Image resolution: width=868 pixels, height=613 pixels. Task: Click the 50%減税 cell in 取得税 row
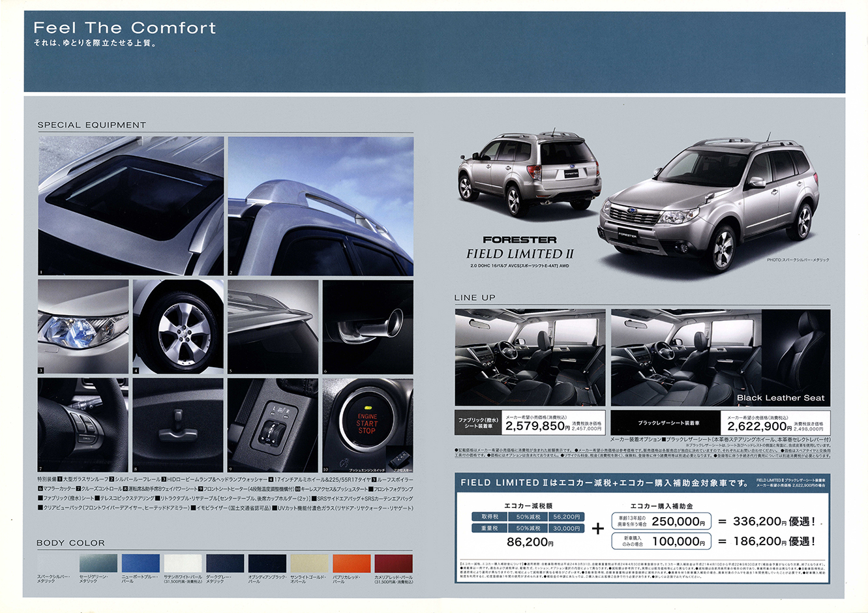pos(528,516)
